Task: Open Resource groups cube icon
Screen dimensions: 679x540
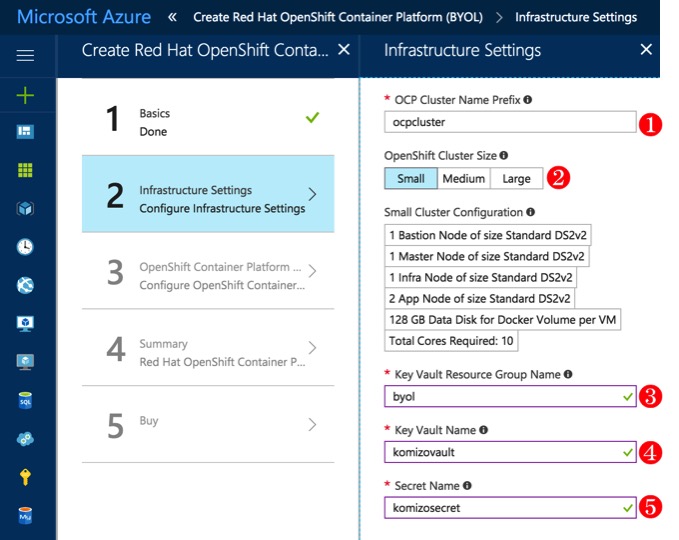Action: (x=25, y=208)
